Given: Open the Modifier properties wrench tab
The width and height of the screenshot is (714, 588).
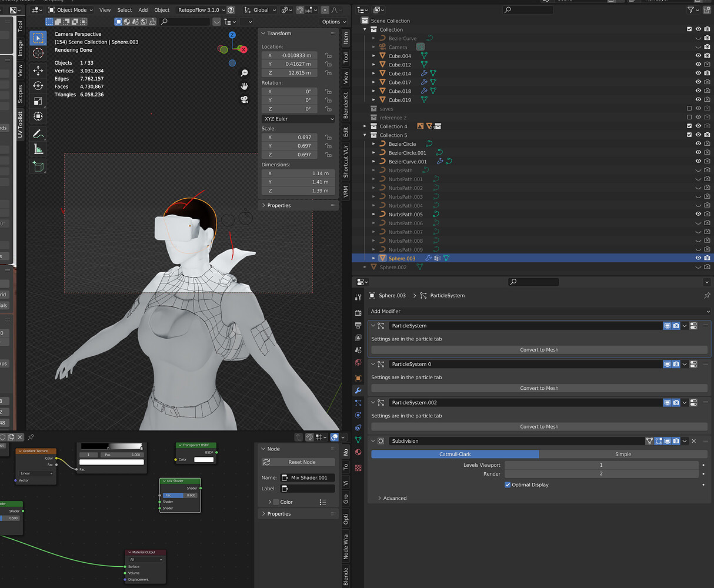Looking at the screenshot, I should (358, 390).
